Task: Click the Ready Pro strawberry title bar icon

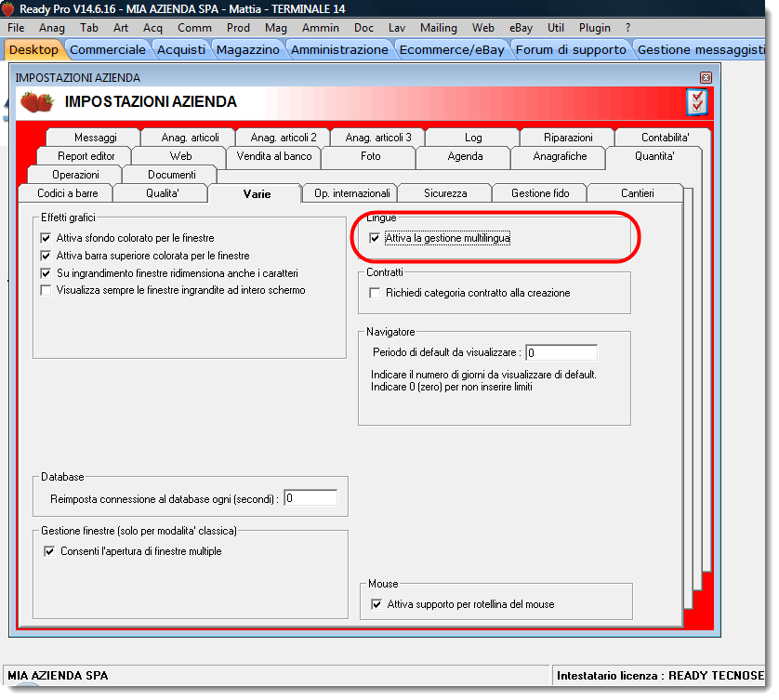Action: (x=8, y=9)
